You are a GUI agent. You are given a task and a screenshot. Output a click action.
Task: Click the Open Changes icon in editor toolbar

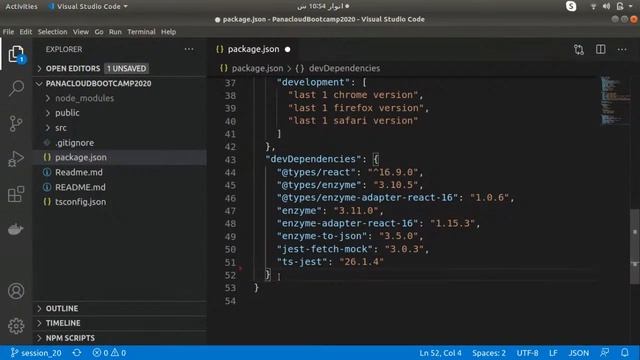pyautogui.click(x=579, y=50)
